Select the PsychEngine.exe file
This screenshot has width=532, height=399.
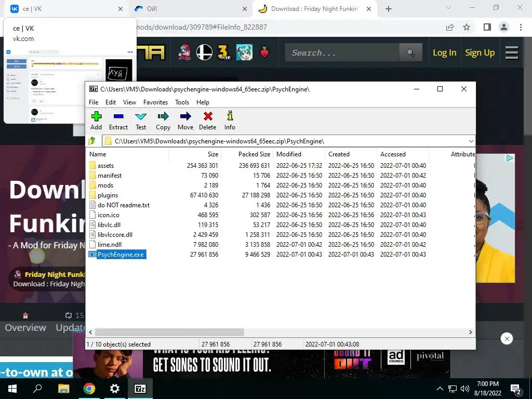point(121,255)
